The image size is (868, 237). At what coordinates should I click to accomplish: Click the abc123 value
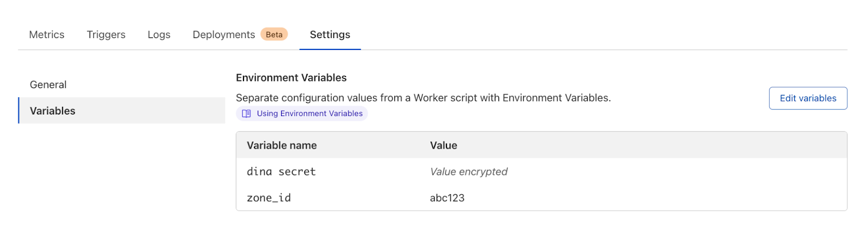[x=447, y=198]
